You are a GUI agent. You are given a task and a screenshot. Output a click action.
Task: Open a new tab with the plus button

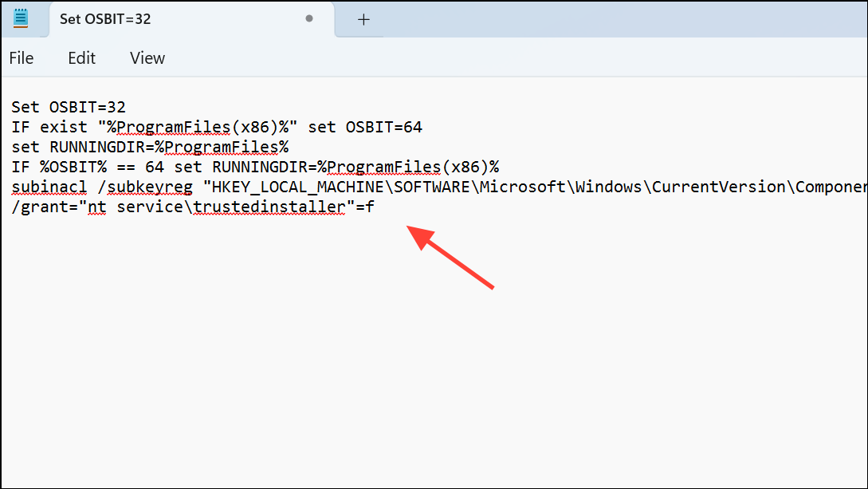click(363, 19)
